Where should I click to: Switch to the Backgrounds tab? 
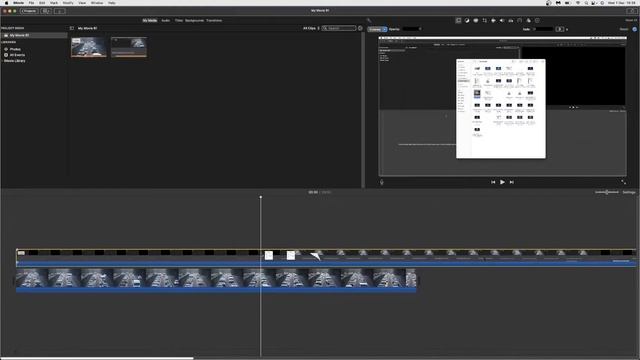[194, 20]
